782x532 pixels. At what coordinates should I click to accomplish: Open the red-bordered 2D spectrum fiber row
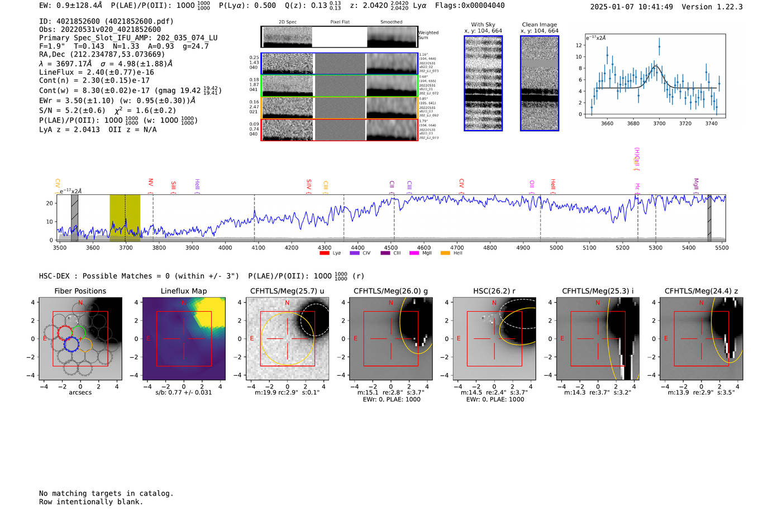click(339, 130)
